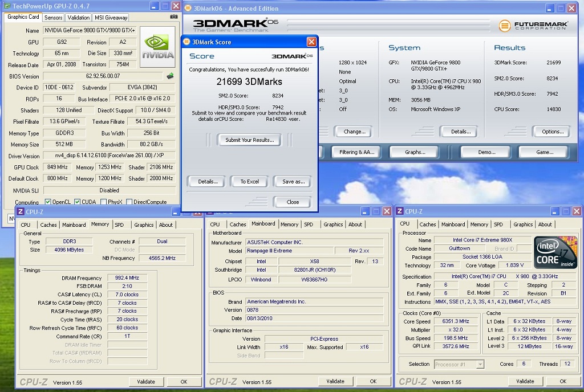Open About tab in the CPU-Z Mainboard window

[355, 224]
